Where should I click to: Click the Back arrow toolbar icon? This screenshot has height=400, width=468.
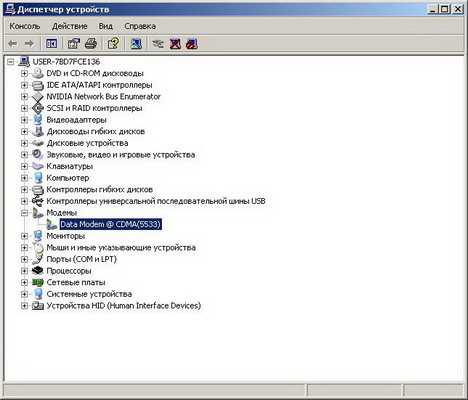click(13, 44)
